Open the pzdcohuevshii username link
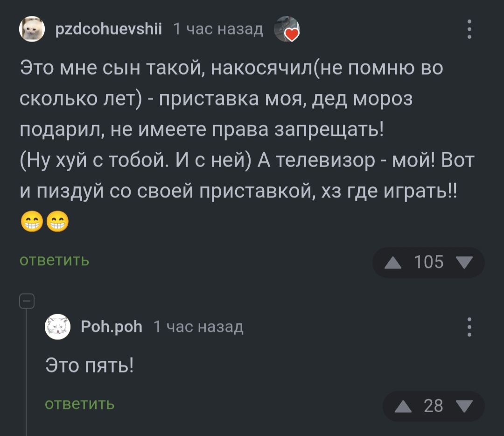504x436 pixels. tap(108, 29)
